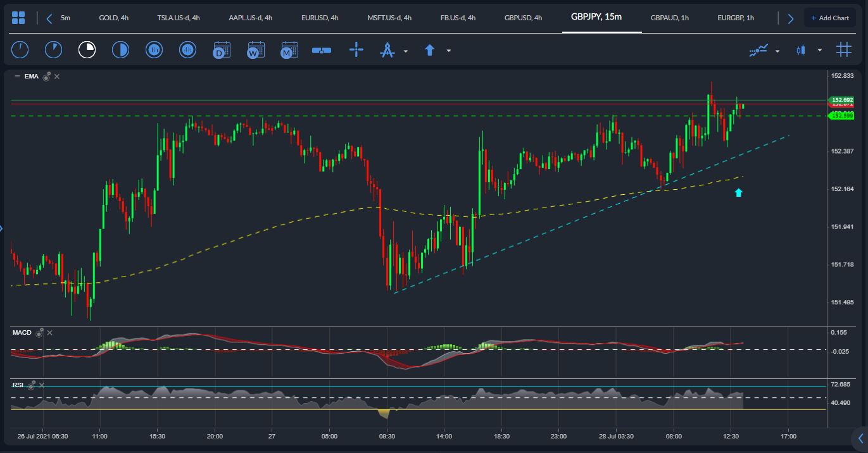
Task: Click the Add Chart button
Action: coord(830,17)
